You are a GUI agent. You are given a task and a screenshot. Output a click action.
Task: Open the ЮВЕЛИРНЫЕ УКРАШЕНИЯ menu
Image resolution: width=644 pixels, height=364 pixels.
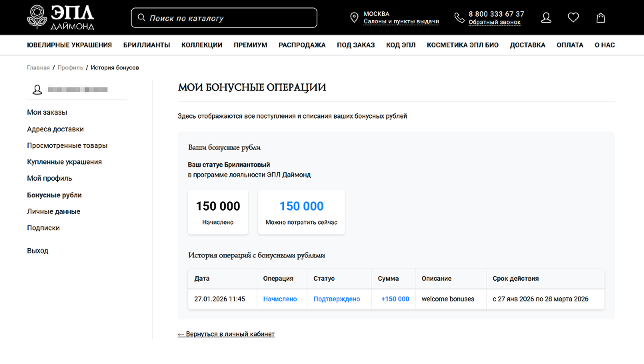[x=69, y=45]
